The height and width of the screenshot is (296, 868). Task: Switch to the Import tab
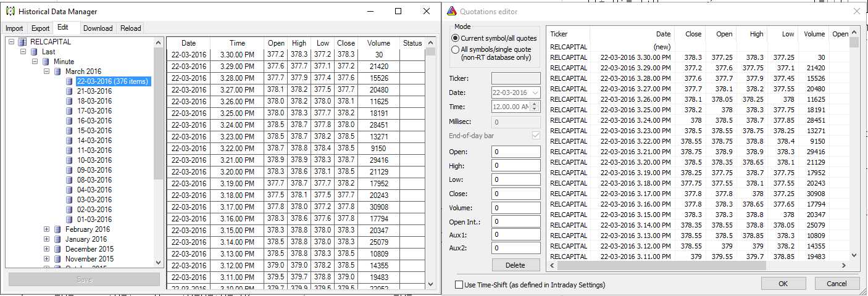pyautogui.click(x=14, y=28)
